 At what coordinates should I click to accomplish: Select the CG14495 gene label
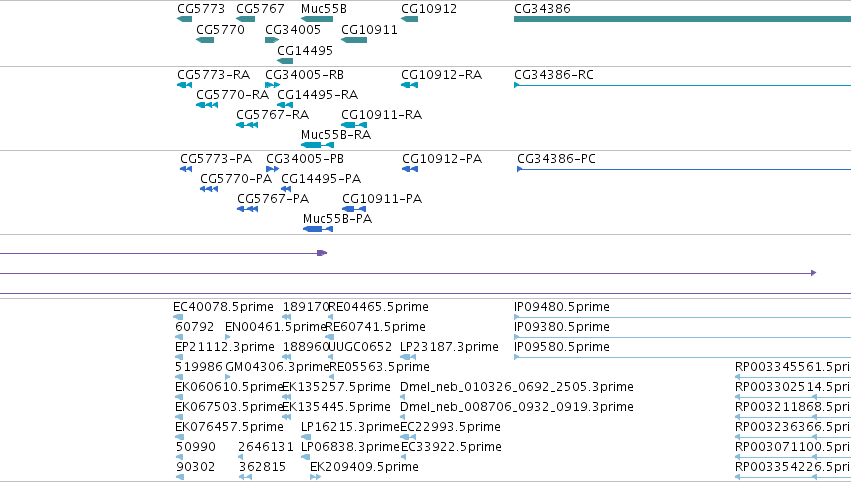click(x=305, y=50)
